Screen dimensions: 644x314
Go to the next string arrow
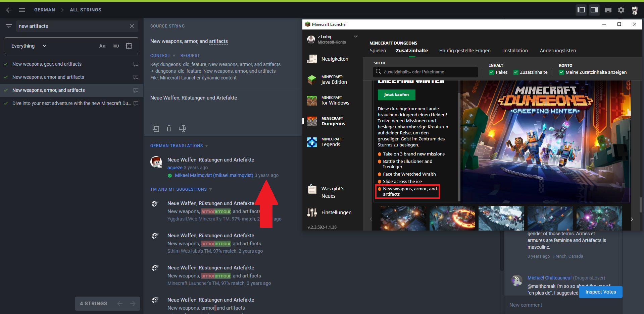133,304
